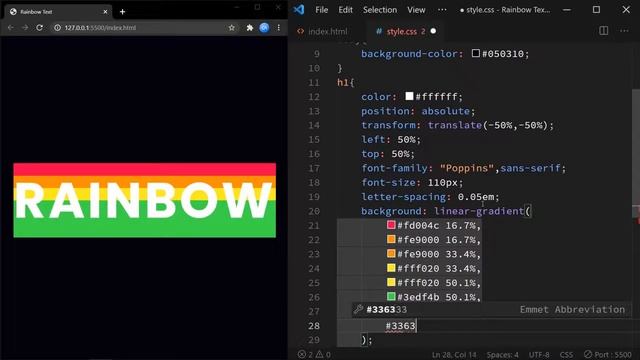Change file encoding UTF-8
The height and width of the screenshot is (360, 640).
coord(539,355)
